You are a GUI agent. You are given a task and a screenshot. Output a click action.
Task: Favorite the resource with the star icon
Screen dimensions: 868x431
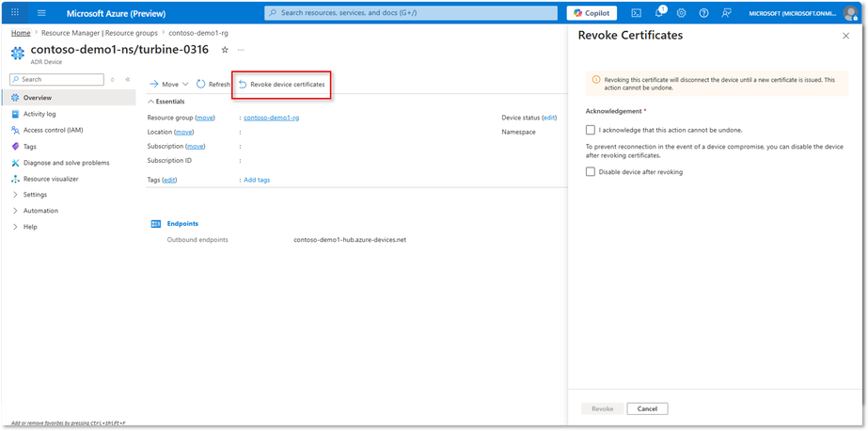click(x=225, y=50)
